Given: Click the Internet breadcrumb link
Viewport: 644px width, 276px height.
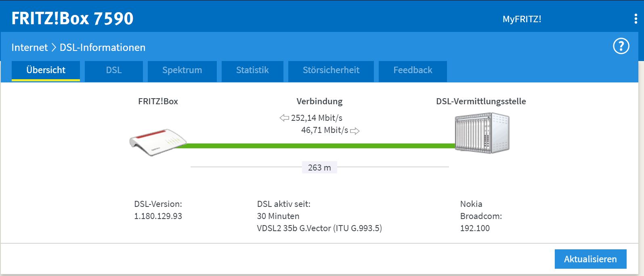Looking at the screenshot, I should click(29, 48).
